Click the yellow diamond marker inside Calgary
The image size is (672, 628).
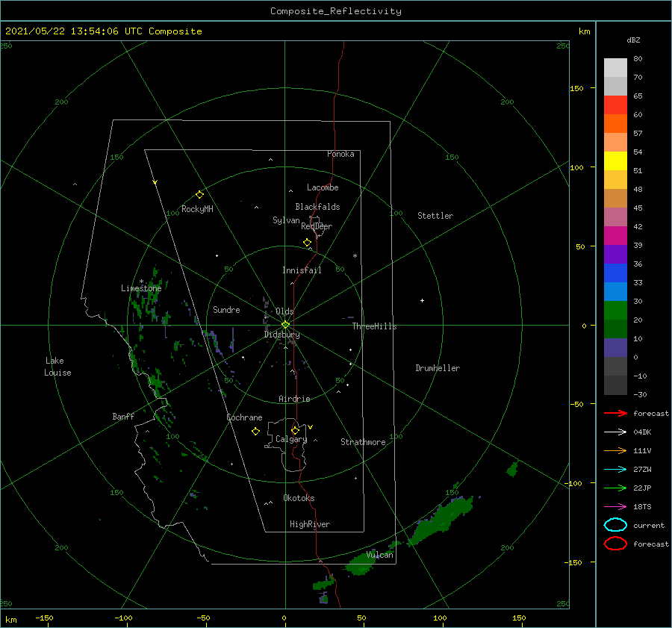coord(295,430)
